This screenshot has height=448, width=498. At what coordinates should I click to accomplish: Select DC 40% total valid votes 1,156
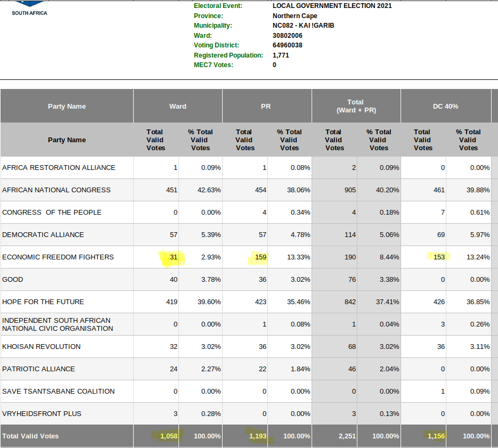436,436
